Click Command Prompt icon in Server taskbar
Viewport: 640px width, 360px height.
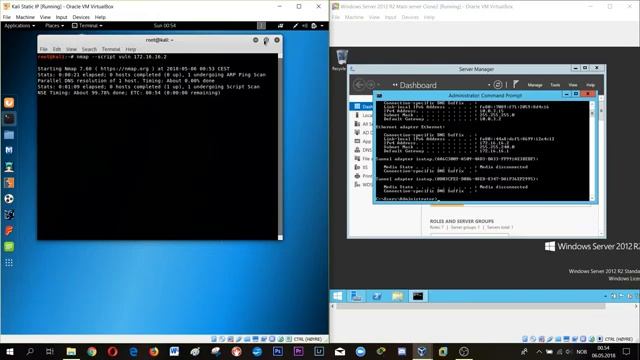[x=418, y=296]
